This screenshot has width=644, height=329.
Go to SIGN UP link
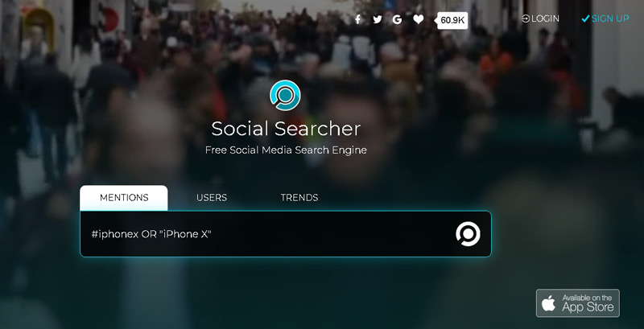[x=605, y=19]
